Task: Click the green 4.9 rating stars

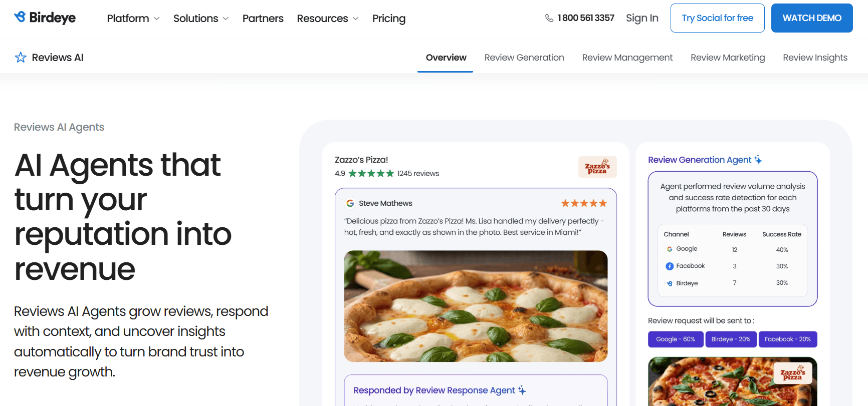Action: pos(371,174)
